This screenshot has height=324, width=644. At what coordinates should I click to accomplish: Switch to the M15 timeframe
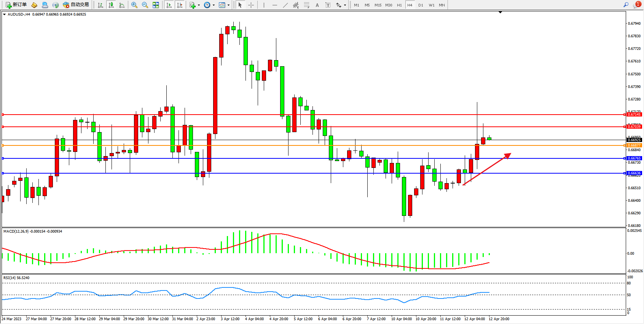[378, 5]
